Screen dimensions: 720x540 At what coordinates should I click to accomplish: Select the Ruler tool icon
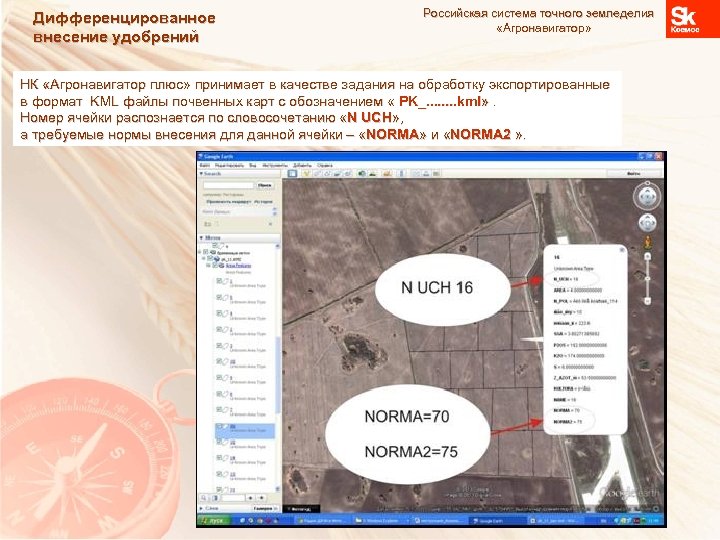[x=401, y=174]
